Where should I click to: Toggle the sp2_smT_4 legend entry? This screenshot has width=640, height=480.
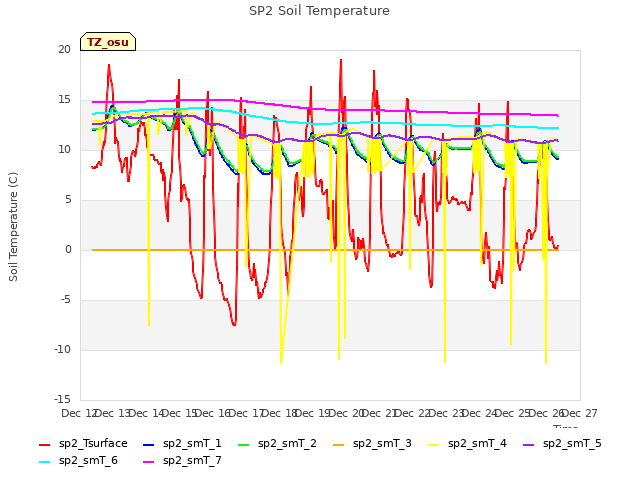pos(467,443)
